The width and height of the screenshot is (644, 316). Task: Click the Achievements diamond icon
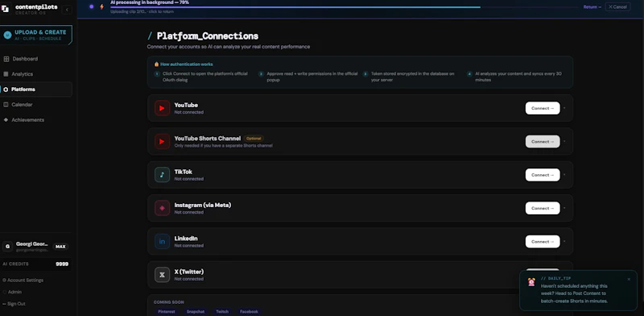[6, 120]
